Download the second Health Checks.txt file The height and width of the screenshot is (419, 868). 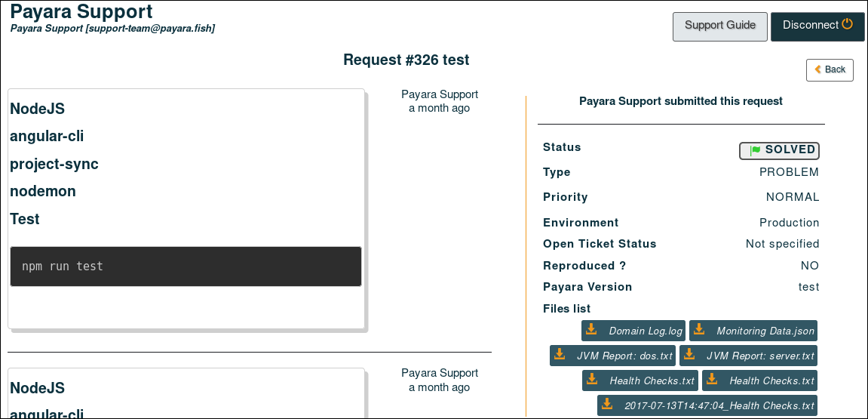759,380
